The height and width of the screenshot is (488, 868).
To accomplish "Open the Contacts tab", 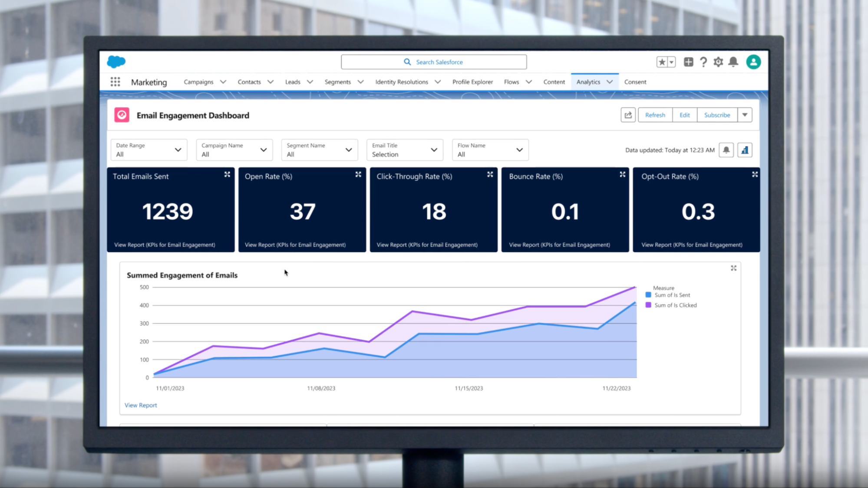I will pos(249,82).
